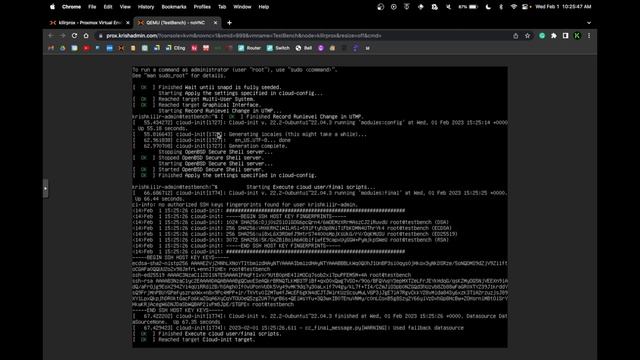This screenshot has width=640, height=360.
Task: Expand the tab search chevron
Action: click(x=589, y=23)
